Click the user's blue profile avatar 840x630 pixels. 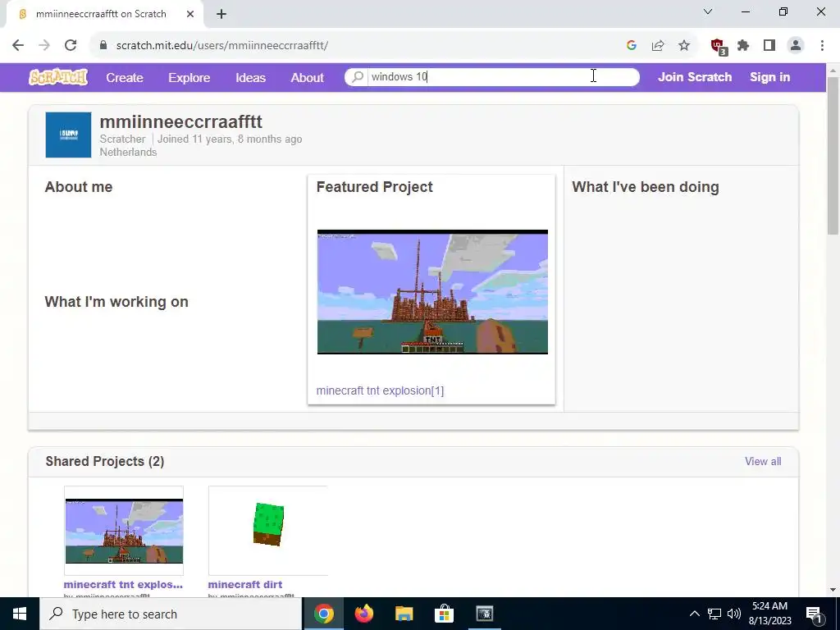tap(68, 135)
